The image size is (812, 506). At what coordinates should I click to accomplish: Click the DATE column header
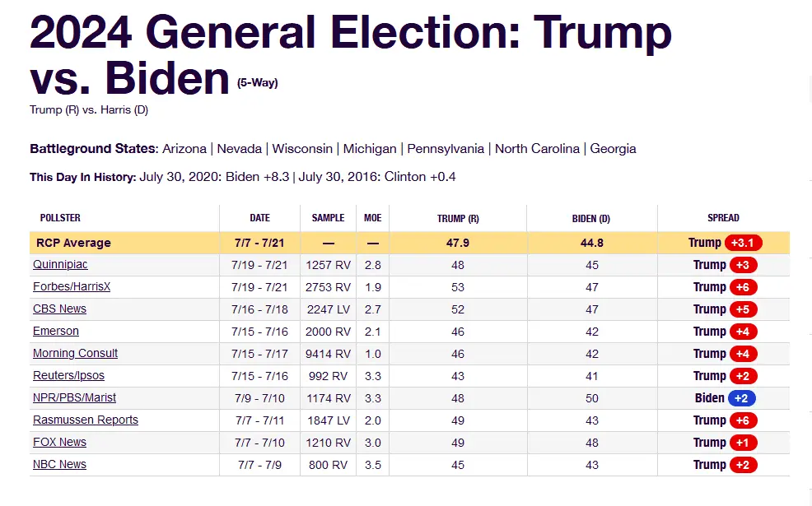[x=259, y=218]
